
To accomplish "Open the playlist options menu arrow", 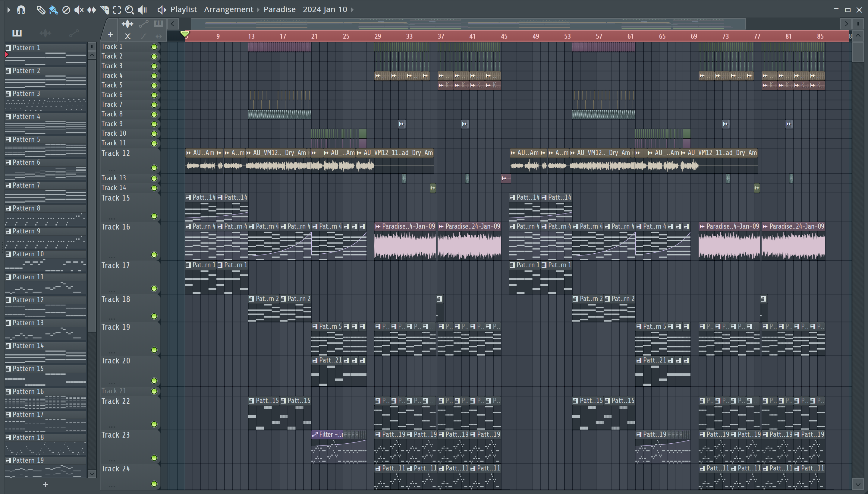I will [x=8, y=10].
